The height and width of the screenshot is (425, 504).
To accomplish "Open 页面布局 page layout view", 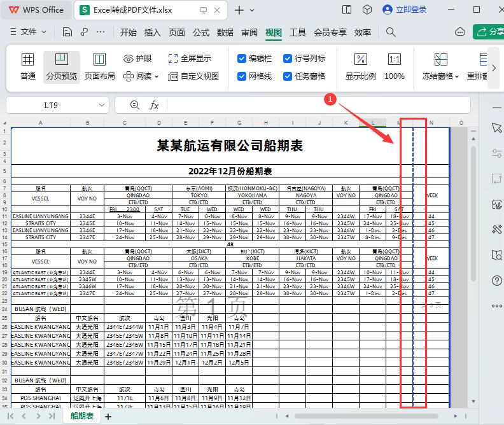I will pyautogui.click(x=99, y=67).
